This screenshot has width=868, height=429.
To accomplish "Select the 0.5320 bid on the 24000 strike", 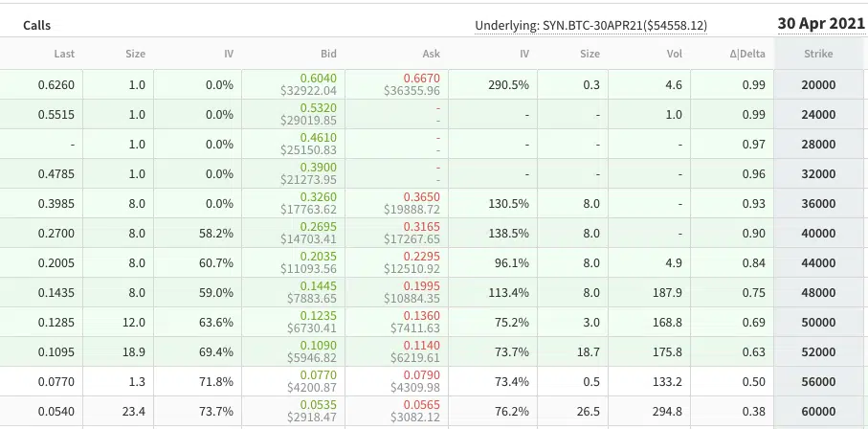I will 319,108.
